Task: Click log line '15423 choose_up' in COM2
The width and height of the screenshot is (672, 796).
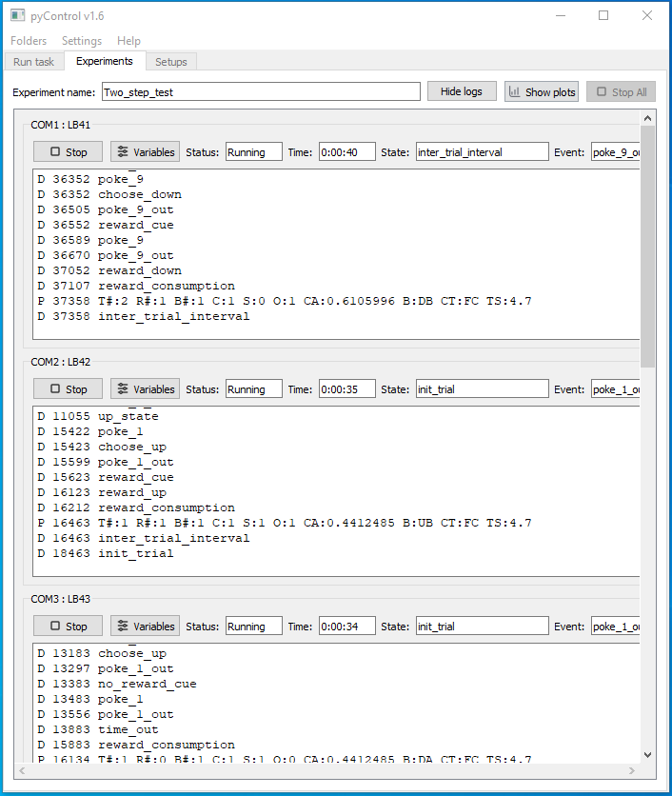Action: pos(102,447)
